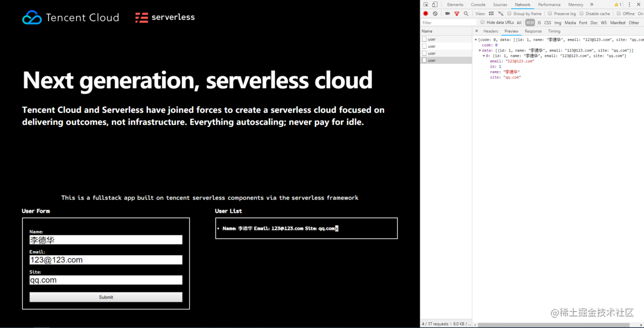644x328 pixels.
Task: Filter requests by Other
Action: pos(634,23)
